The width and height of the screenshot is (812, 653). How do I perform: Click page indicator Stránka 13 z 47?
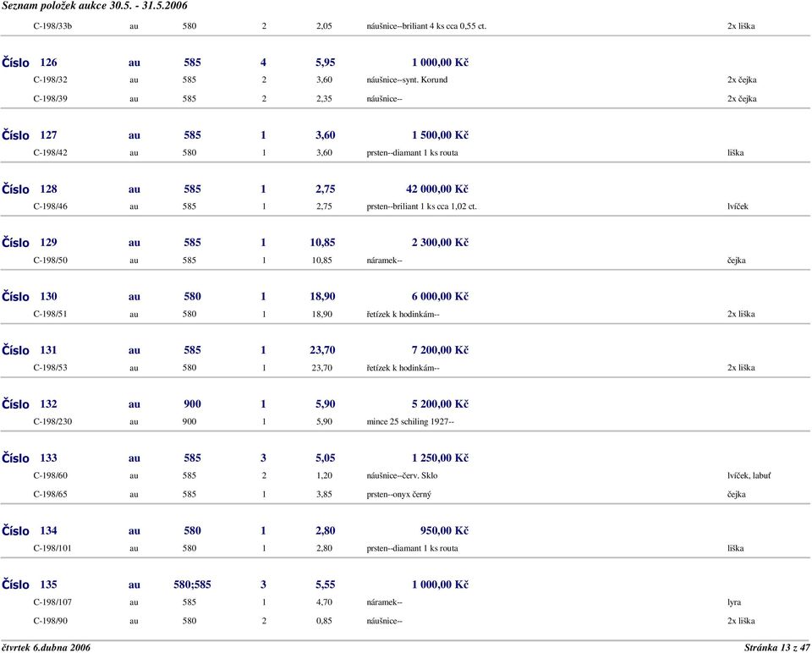[776, 647]
